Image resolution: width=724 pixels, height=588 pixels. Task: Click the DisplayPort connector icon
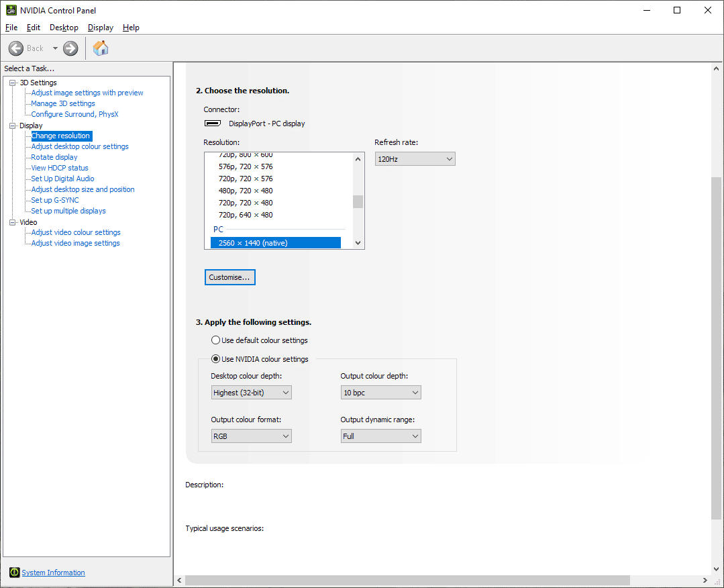[x=213, y=124]
